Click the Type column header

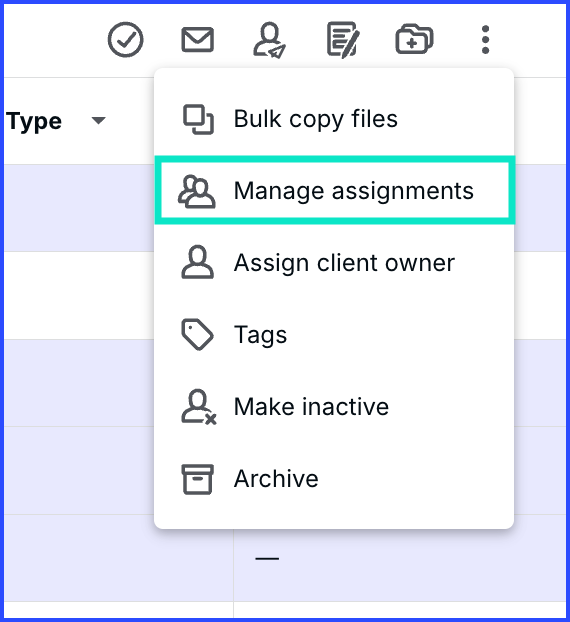click(34, 121)
